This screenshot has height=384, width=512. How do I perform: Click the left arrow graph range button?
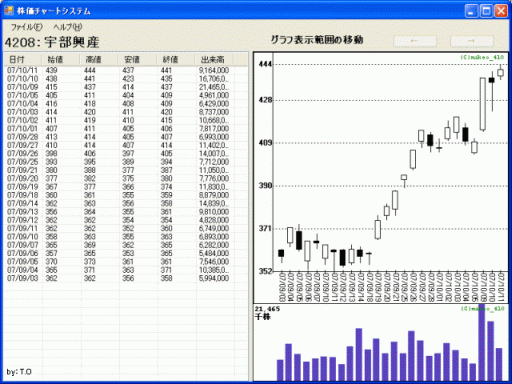(415, 41)
